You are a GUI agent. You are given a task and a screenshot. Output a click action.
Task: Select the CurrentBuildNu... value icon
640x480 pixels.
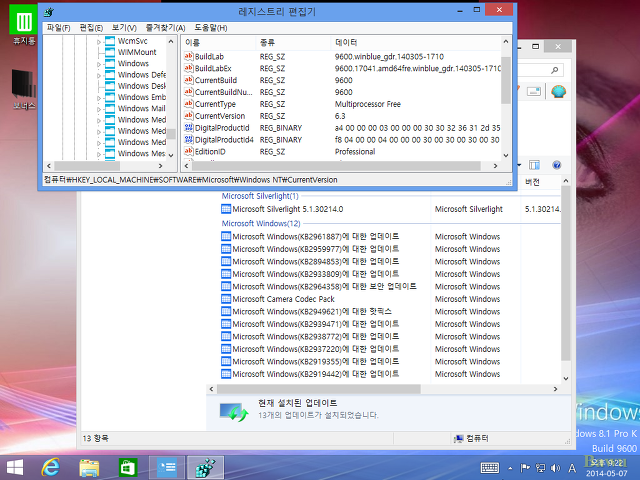[x=188, y=92]
